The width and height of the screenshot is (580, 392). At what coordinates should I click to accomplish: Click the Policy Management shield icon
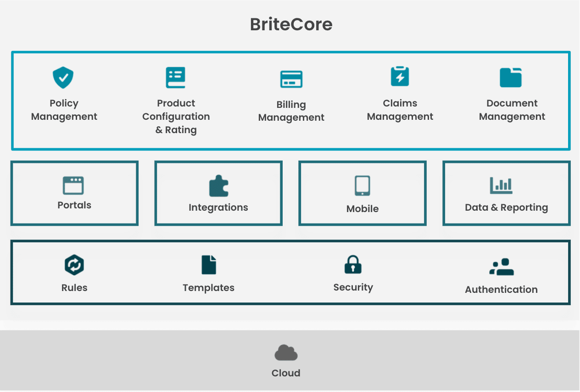click(x=63, y=78)
